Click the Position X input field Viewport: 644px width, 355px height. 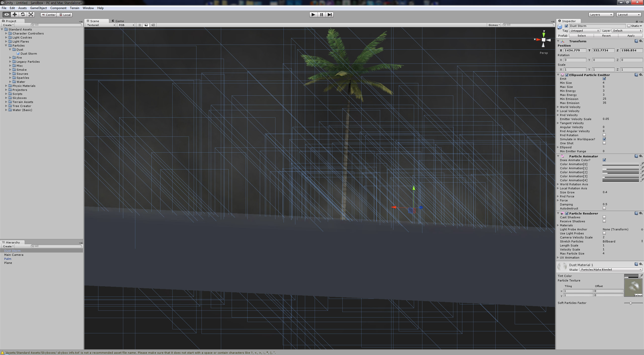tap(575, 50)
